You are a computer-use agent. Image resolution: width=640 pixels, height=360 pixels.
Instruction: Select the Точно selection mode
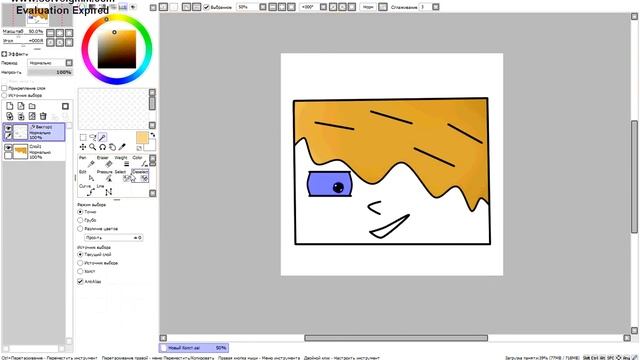click(80, 212)
